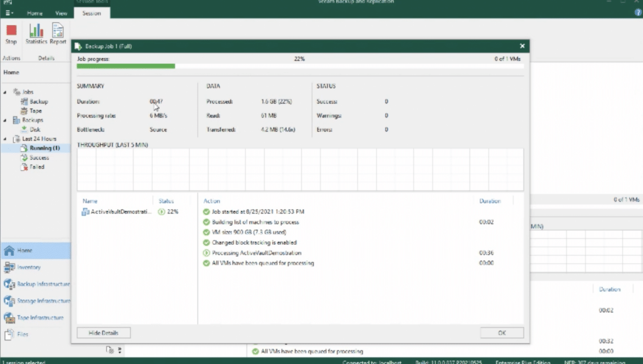The image size is (643, 364).
Task: Select the ActiveVaultDemostrati... VM row name
Action: click(121, 212)
